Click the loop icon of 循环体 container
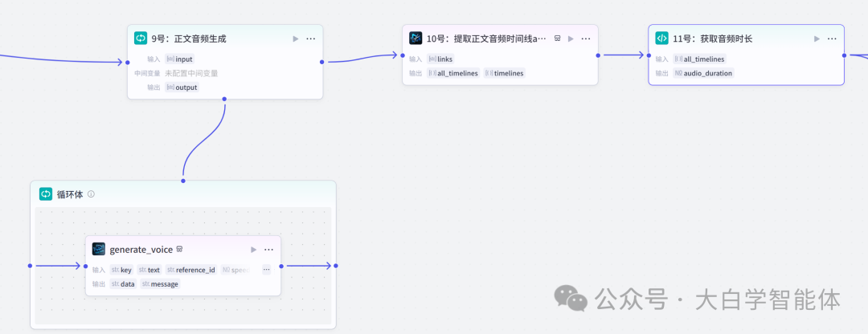 (x=46, y=194)
